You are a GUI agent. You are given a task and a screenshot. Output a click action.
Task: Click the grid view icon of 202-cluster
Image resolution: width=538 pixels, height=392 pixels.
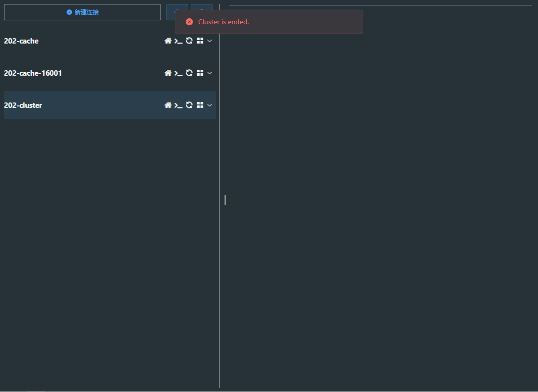tap(200, 105)
